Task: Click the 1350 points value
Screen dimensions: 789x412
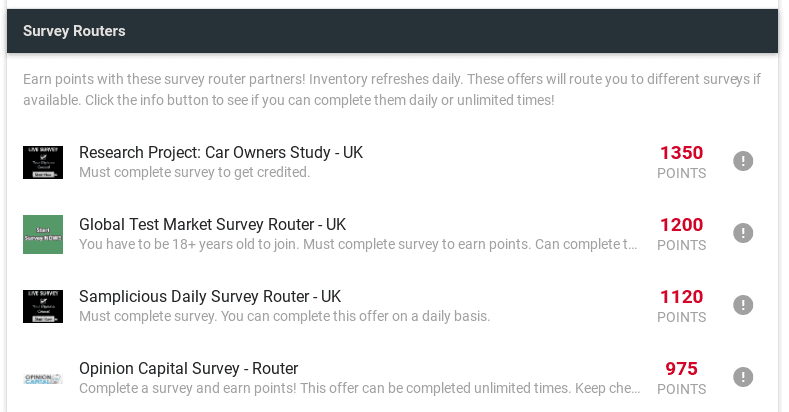Action: click(x=681, y=153)
